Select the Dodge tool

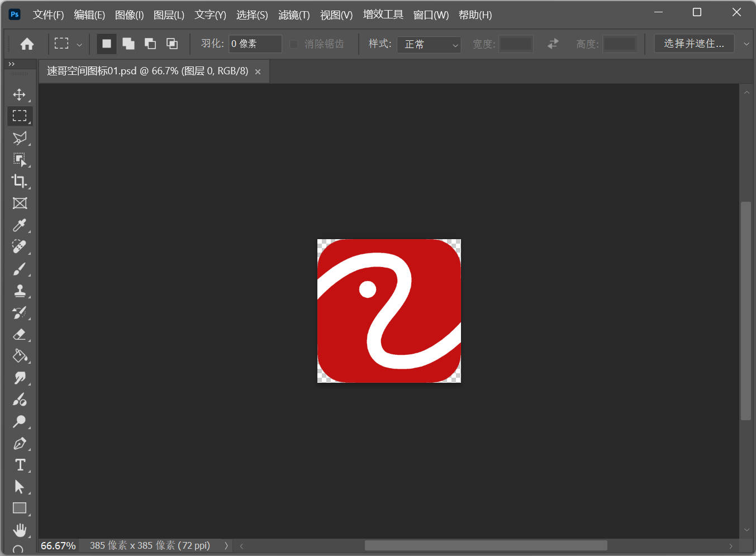pos(20,421)
